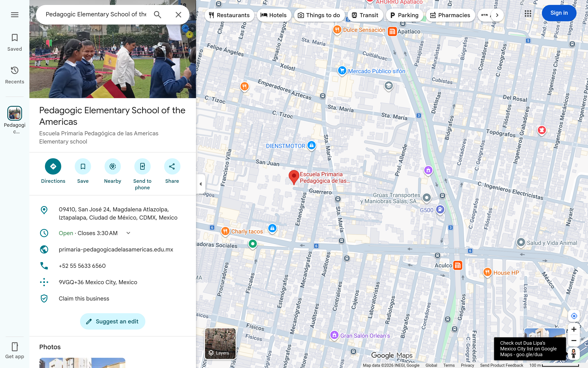Filter map by Things to do
The width and height of the screenshot is (588, 368).
(319, 15)
